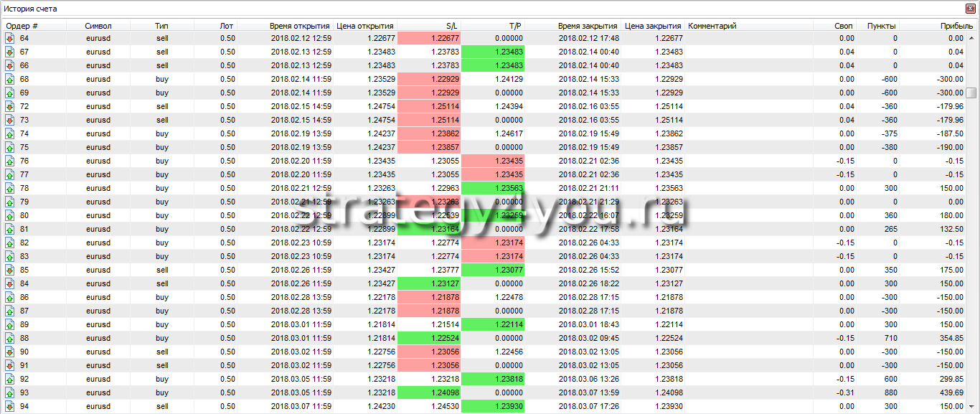Select the sell icon of order 72
Screen dimensions: 980x414
(x=10, y=106)
